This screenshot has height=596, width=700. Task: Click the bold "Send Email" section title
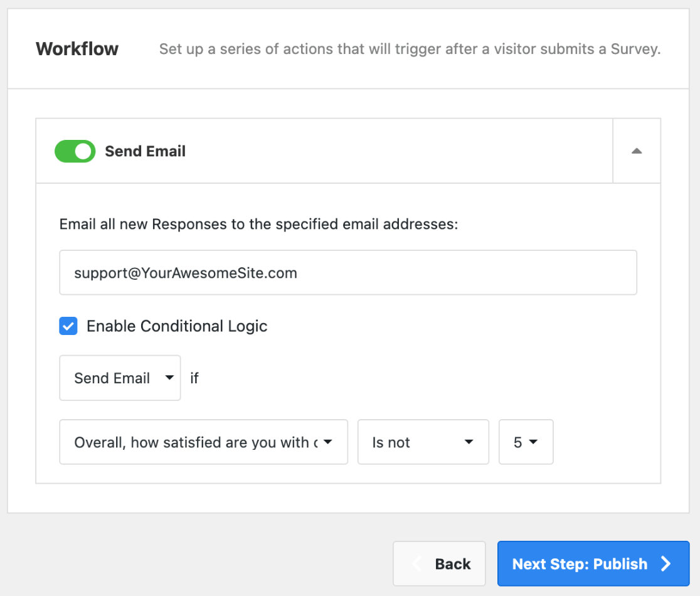(x=145, y=151)
